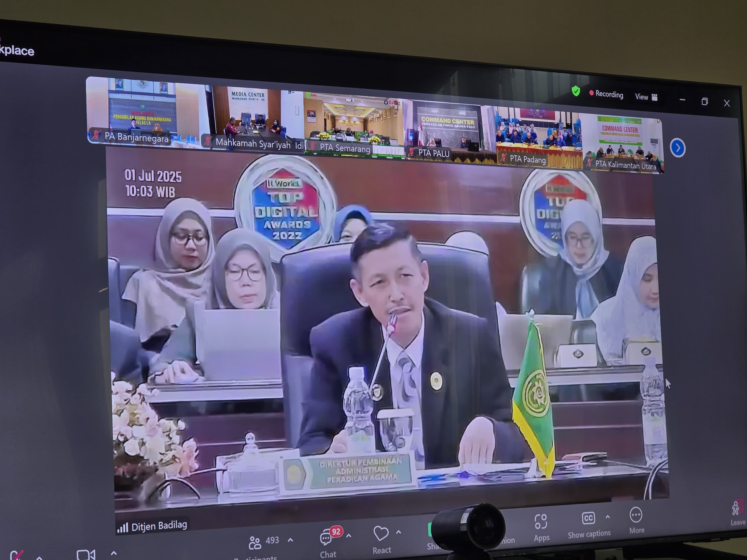Expand caret next to Participants 493

(290, 540)
